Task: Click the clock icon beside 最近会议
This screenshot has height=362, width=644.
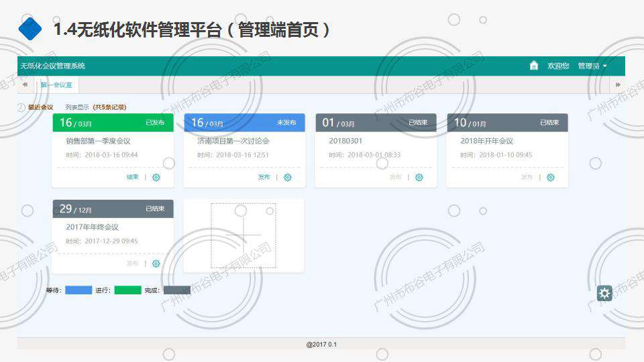Action: click(21, 107)
